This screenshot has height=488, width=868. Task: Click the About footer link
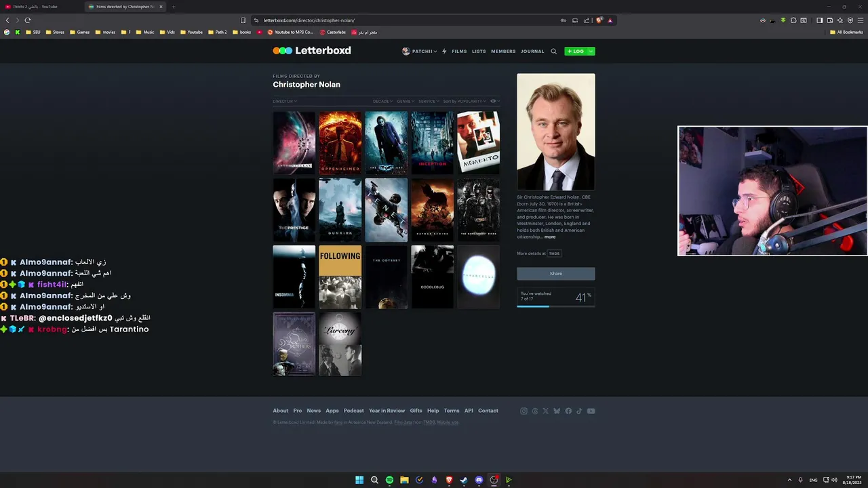coord(280,411)
